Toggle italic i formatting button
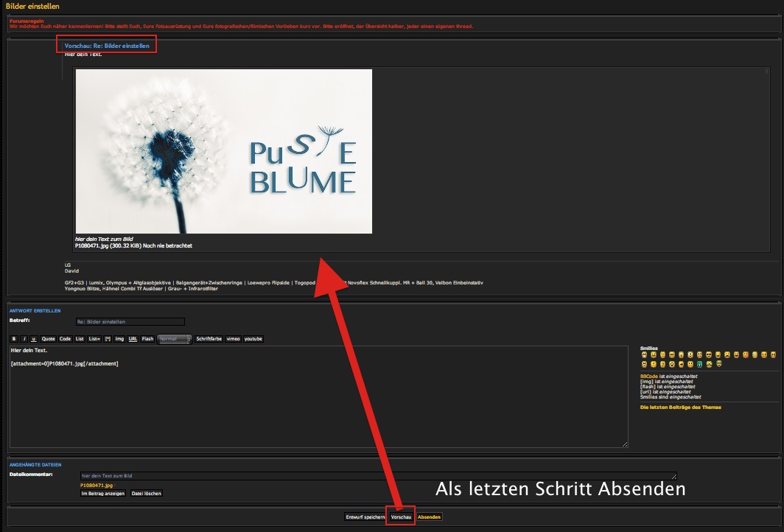Screen dimensions: 784x532 pos(24,339)
